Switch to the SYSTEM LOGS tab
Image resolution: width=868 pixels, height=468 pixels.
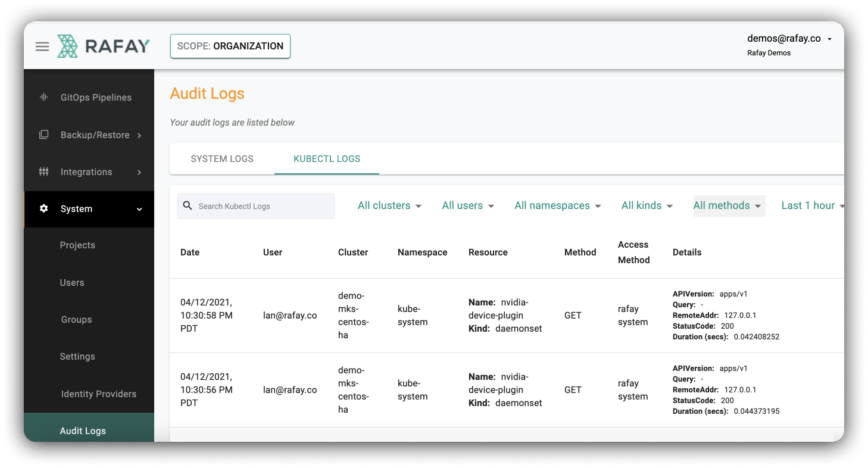221,158
